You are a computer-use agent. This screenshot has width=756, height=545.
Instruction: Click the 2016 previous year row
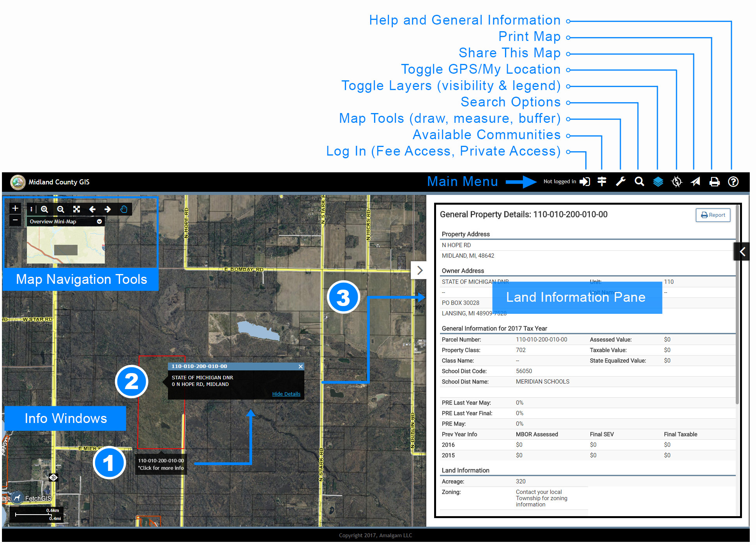pyautogui.click(x=588, y=445)
